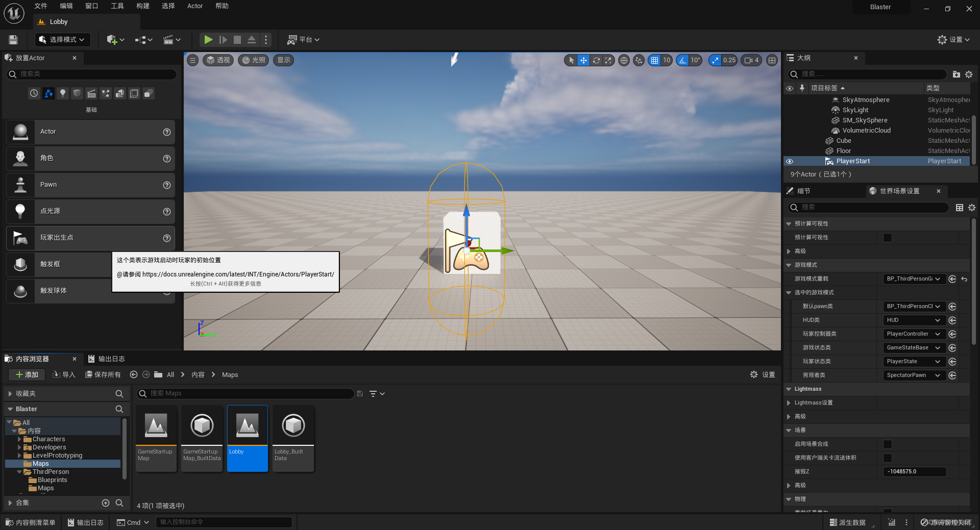
Task: Open the 旁观者类 SpectatorPawn dropdown
Action: pyautogui.click(x=914, y=375)
